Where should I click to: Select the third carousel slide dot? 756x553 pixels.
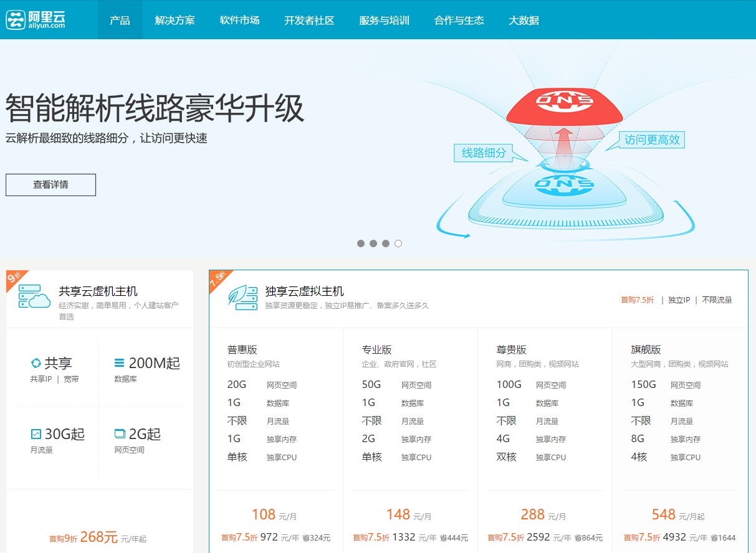tap(386, 243)
